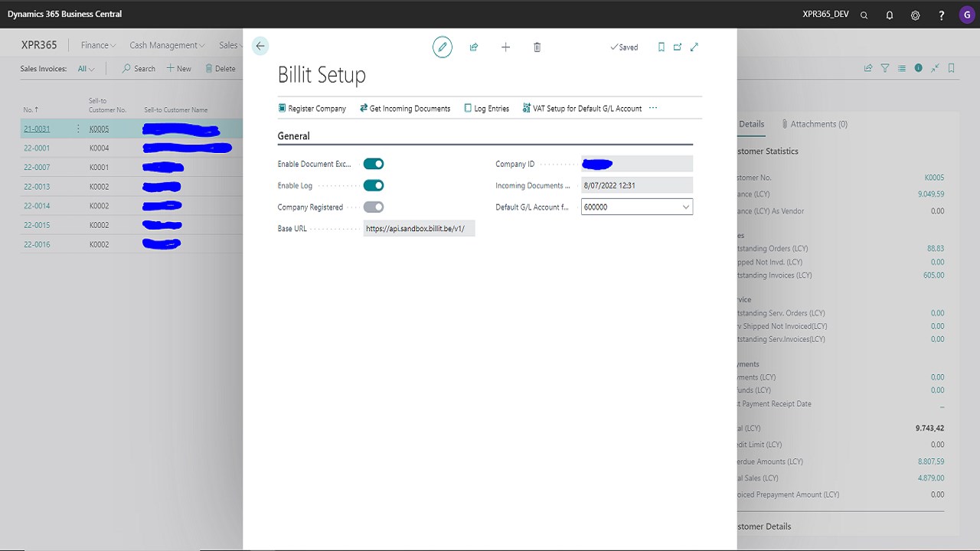The height and width of the screenshot is (551, 980).
Task: Open Log Entries action
Action: click(487, 109)
